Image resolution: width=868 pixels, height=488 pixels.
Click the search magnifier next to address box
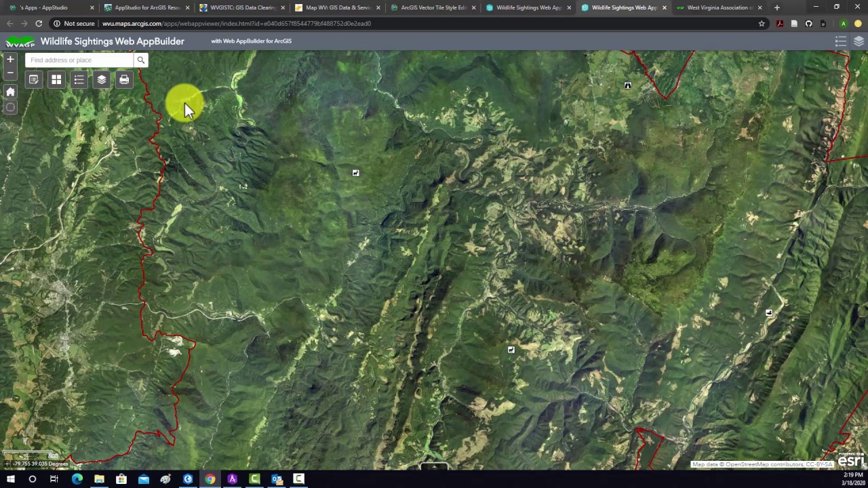pyautogui.click(x=140, y=60)
